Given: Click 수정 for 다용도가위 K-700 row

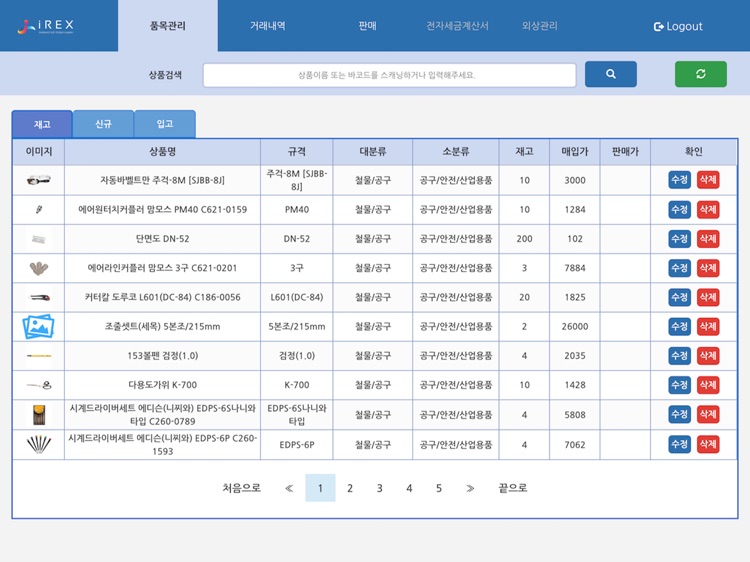Looking at the screenshot, I should click(x=679, y=385).
